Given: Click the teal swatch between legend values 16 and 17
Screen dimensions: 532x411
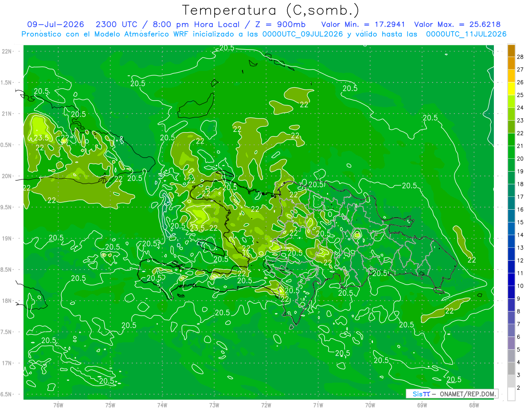Looking at the screenshot, I should (x=511, y=203).
